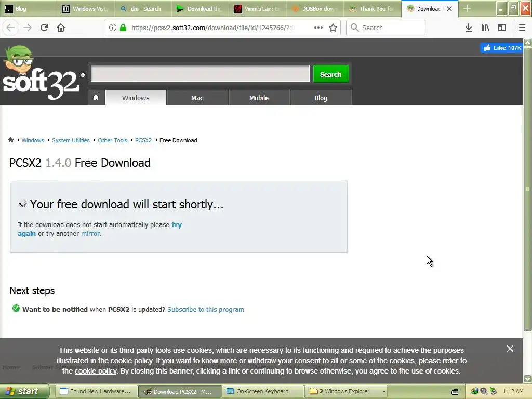The height and width of the screenshot is (399, 532).
Task: Select the Blog navigation tab
Action: (x=321, y=98)
